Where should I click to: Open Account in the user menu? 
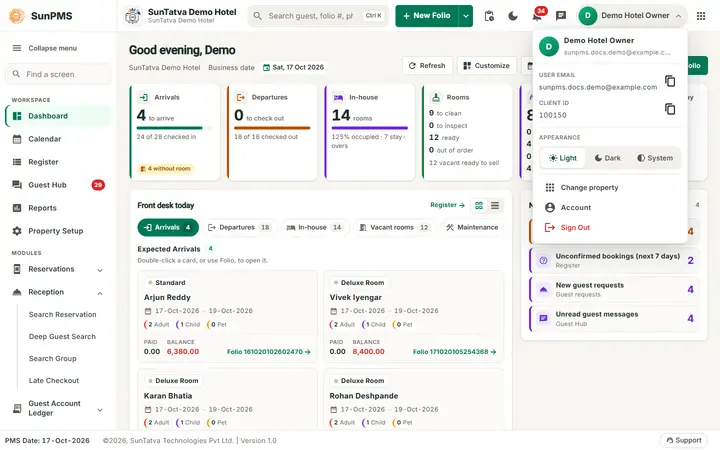coord(610,208)
